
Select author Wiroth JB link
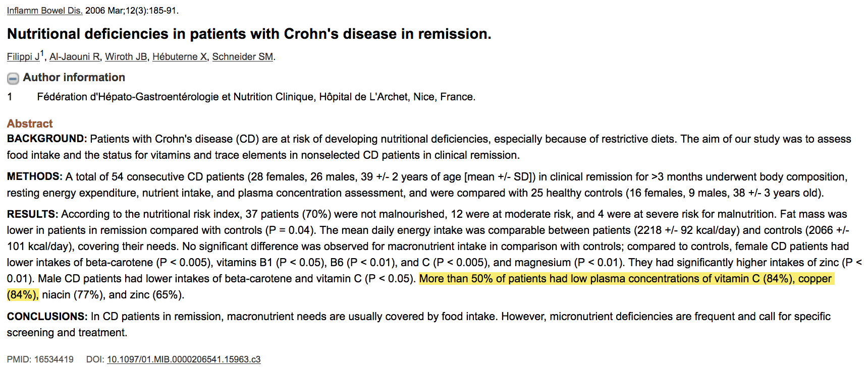pyautogui.click(x=126, y=57)
